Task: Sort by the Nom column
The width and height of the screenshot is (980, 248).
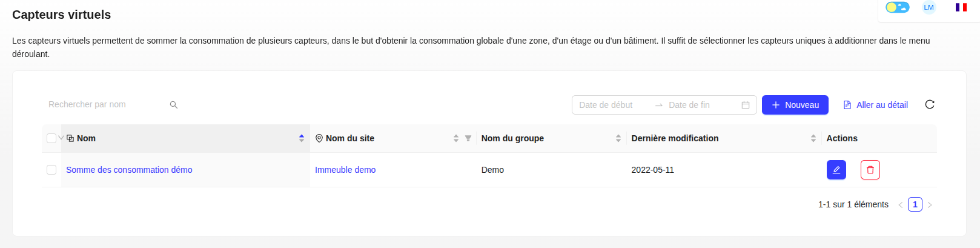Action: coord(302,138)
